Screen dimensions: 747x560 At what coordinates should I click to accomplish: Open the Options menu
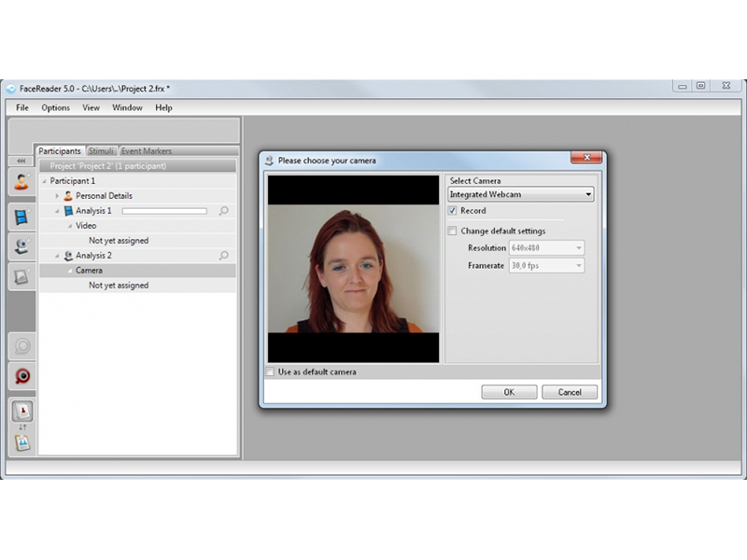pyautogui.click(x=55, y=108)
